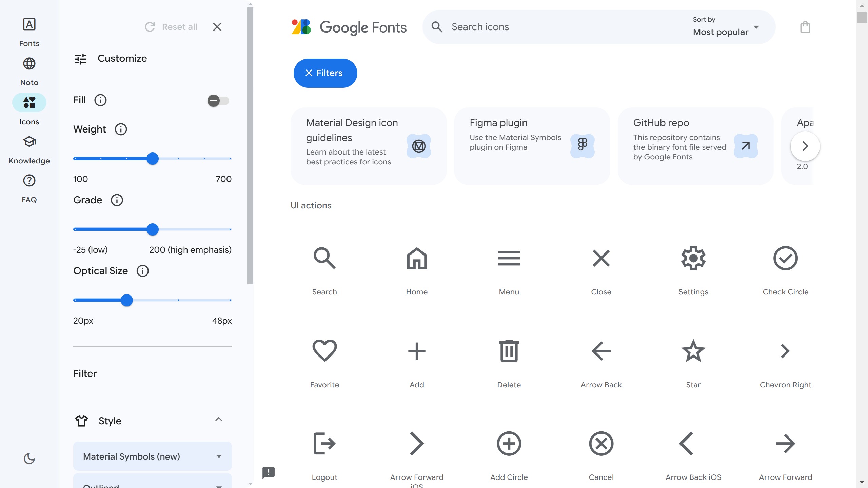The width and height of the screenshot is (868, 488).
Task: Collapse the Style section
Action: [x=219, y=420]
